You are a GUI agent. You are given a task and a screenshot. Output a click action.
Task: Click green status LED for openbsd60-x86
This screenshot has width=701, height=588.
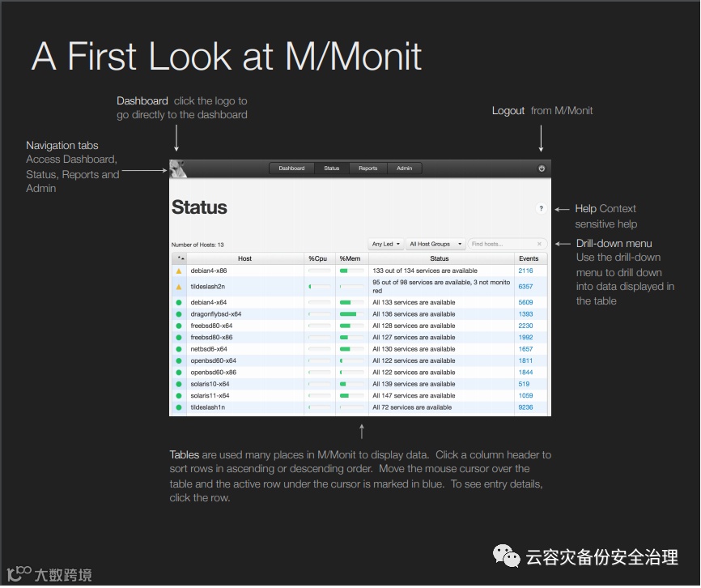pyautogui.click(x=179, y=373)
